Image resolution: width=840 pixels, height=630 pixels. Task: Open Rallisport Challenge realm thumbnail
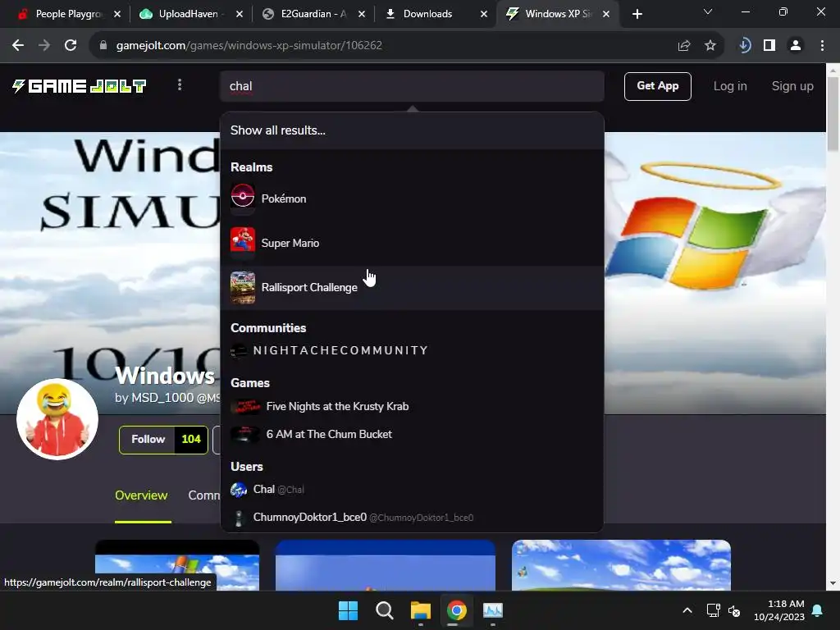(243, 288)
